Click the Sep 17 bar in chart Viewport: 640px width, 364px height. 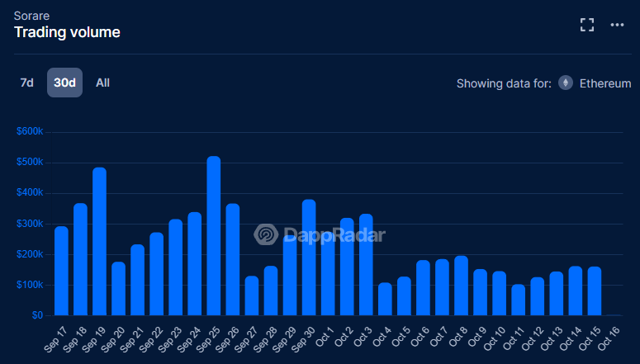pyautogui.click(x=62, y=271)
